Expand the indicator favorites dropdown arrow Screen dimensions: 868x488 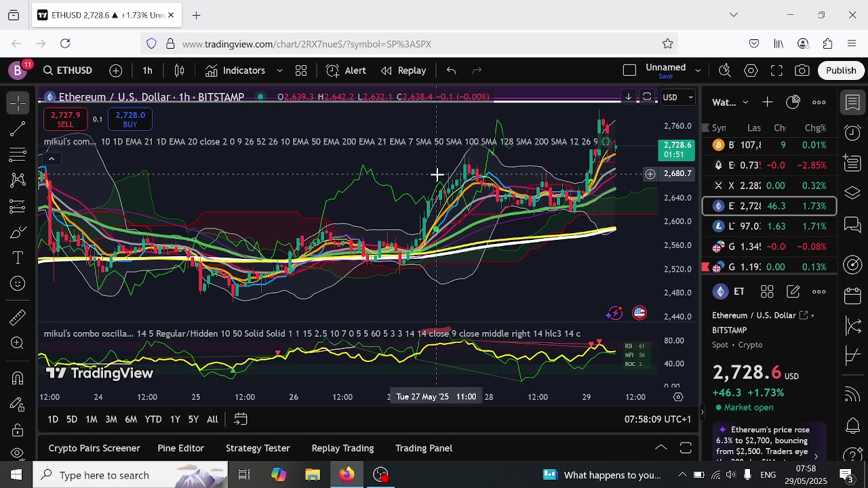pos(279,70)
